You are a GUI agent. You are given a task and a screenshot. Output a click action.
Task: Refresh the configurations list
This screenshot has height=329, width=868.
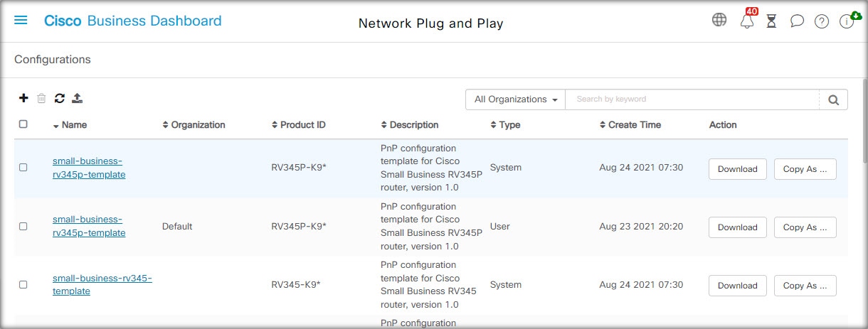click(x=60, y=99)
